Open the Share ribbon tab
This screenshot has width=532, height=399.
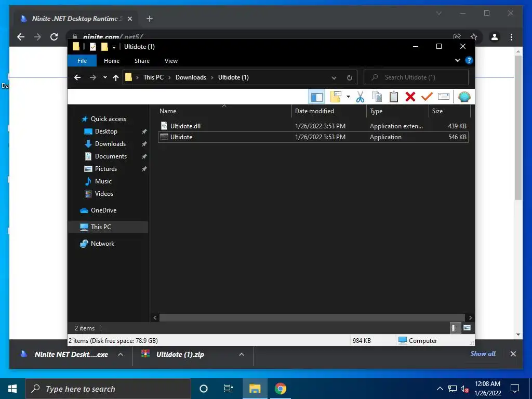click(142, 61)
